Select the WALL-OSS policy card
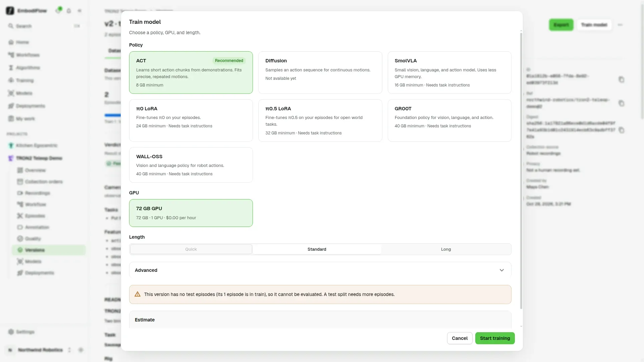Screen dimensions: 644x362 [191, 165]
